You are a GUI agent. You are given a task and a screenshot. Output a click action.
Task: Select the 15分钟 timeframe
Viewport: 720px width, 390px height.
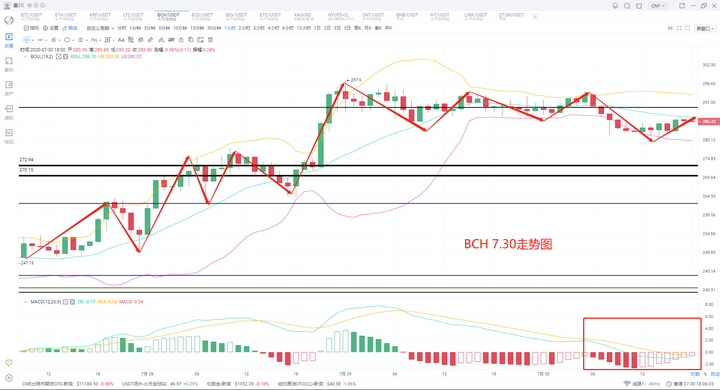coord(198,28)
